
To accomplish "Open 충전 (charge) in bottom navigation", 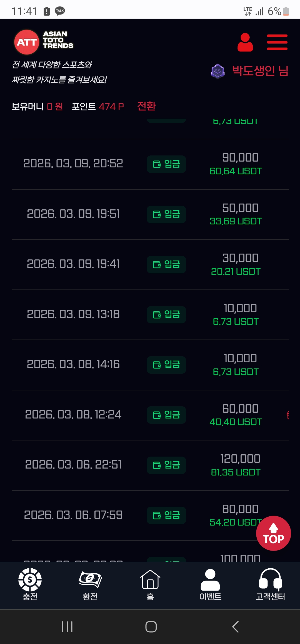I will click(30, 584).
